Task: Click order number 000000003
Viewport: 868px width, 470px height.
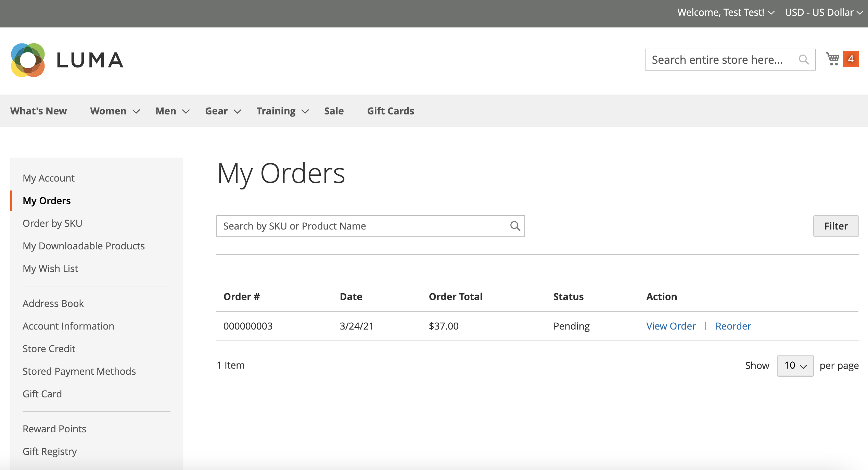Action: (248, 326)
